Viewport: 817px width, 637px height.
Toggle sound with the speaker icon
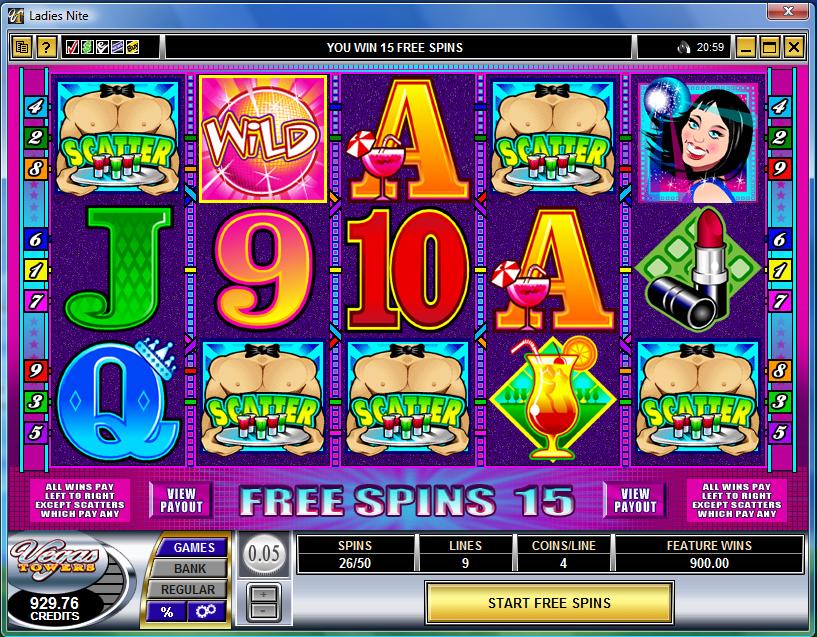coord(684,47)
